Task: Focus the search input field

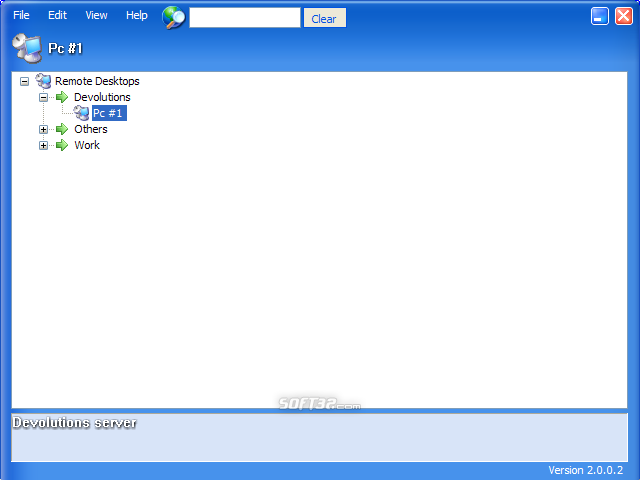Action: point(245,18)
